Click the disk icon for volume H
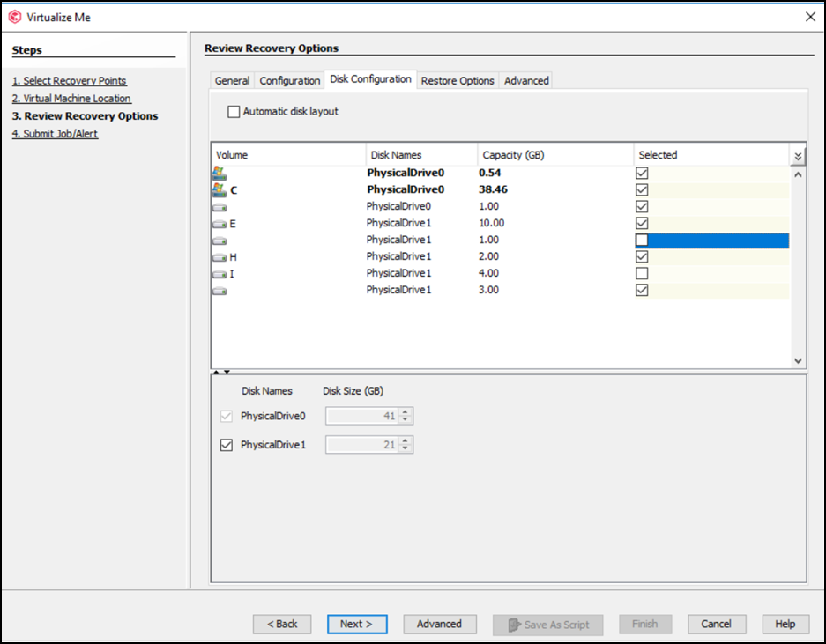This screenshot has height=644, width=826. [219, 256]
